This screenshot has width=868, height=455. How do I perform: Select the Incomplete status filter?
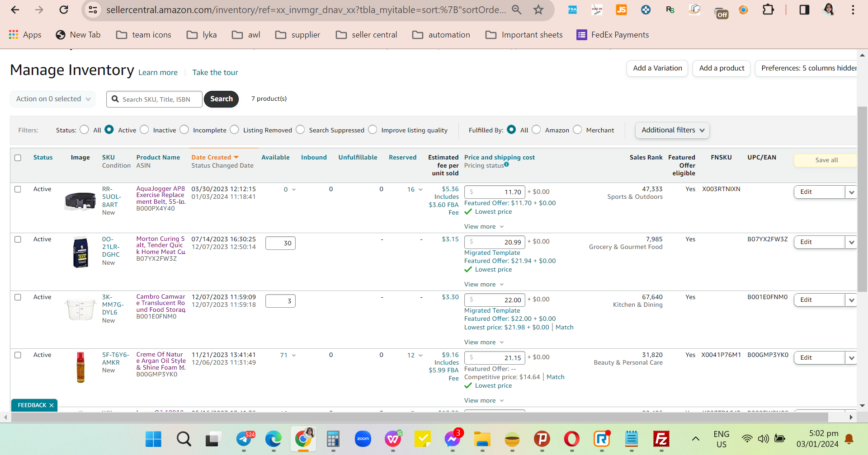coord(184,130)
